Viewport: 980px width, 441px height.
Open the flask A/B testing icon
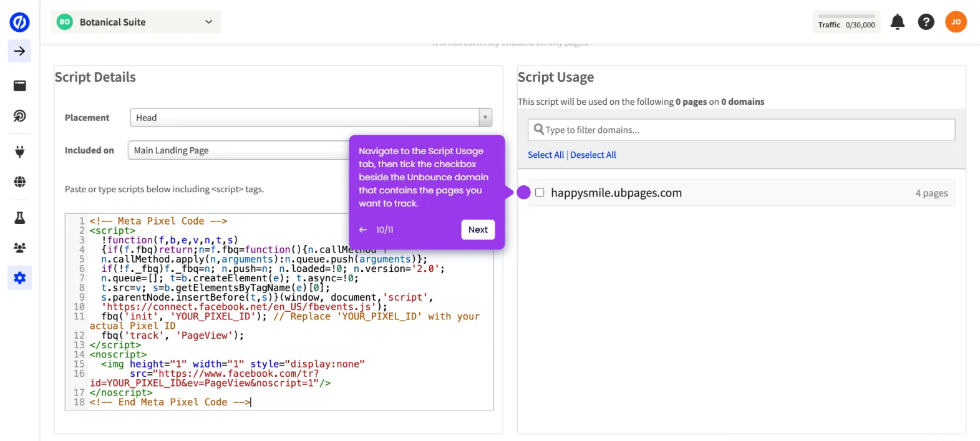click(20, 218)
